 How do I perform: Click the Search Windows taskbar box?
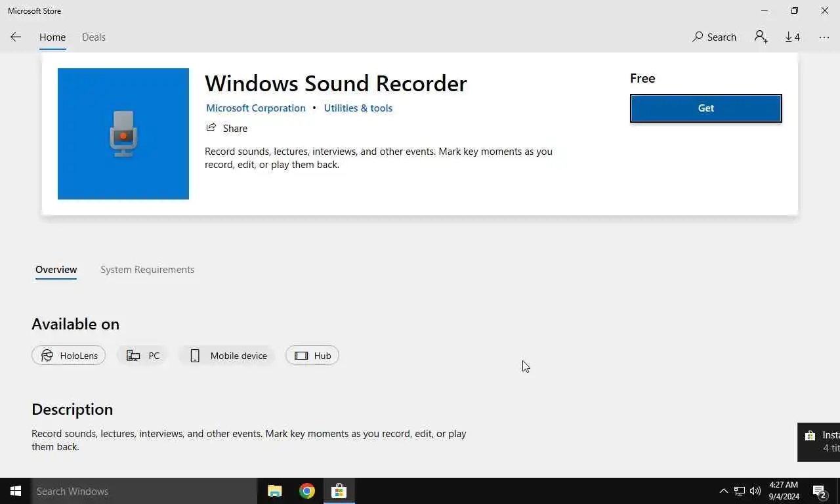point(144,491)
